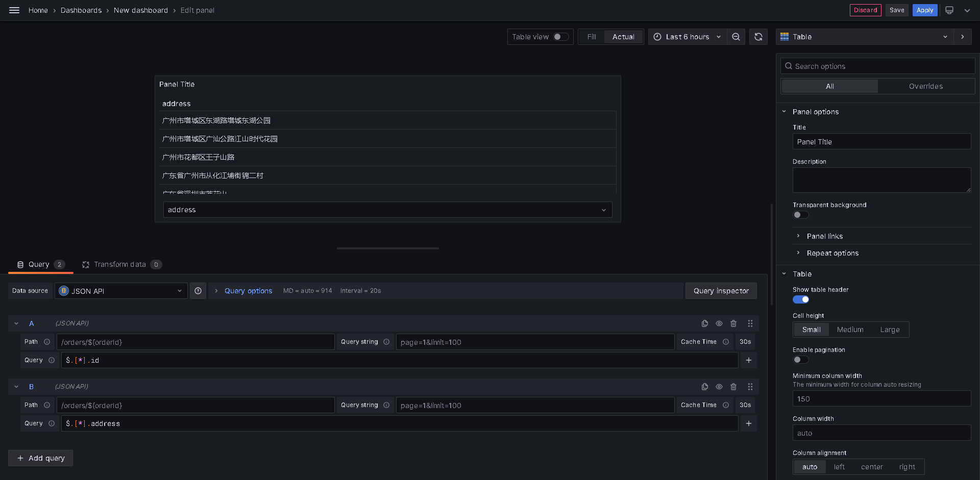Click the help icon beside the data source picker
Screen dimensions: 980x480
coord(198,291)
